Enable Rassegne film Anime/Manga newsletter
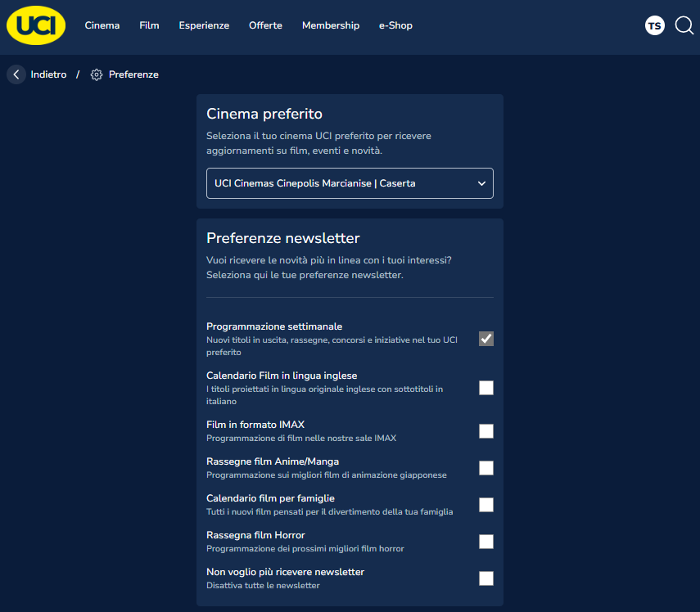The width and height of the screenshot is (700, 612). (486, 468)
